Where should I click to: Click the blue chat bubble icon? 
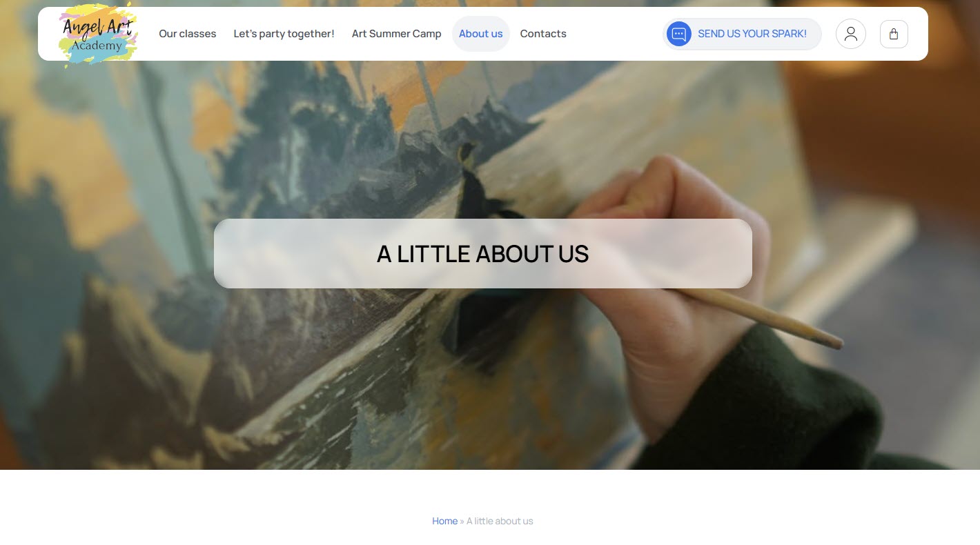679,34
